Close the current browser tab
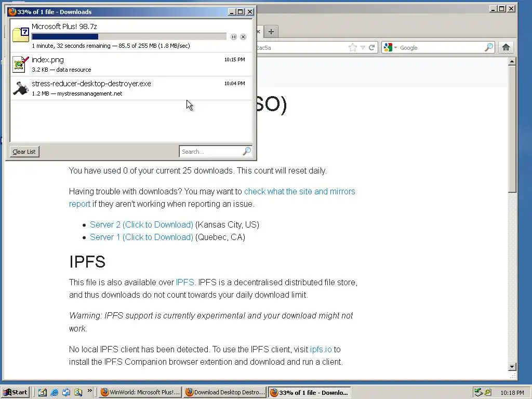The width and height of the screenshot is (532, 399). pos(258,32)
